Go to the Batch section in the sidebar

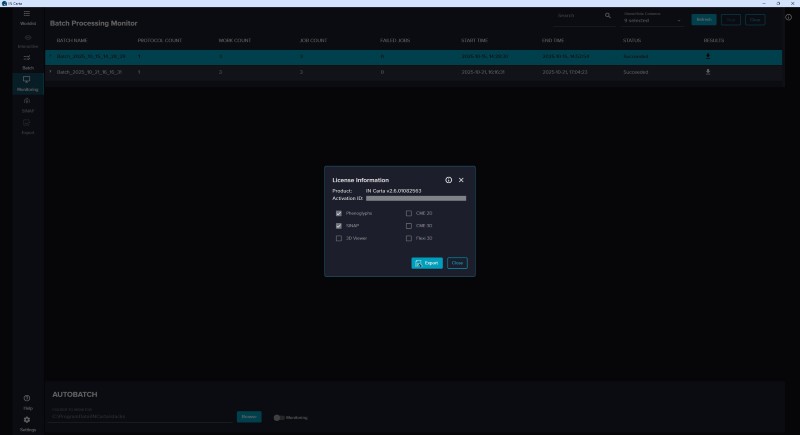click(x=28, y=62)
